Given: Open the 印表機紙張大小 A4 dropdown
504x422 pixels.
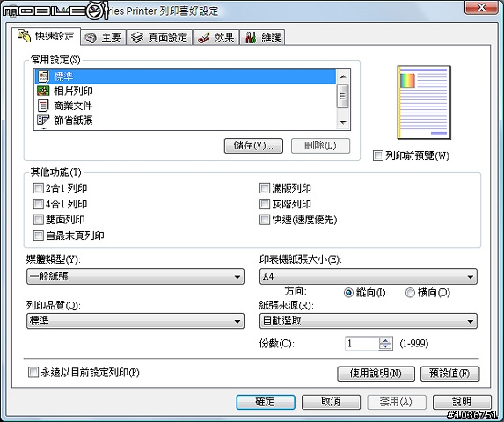Looking at the screenshot, I should pyautogui.click(x=369, y=277).
